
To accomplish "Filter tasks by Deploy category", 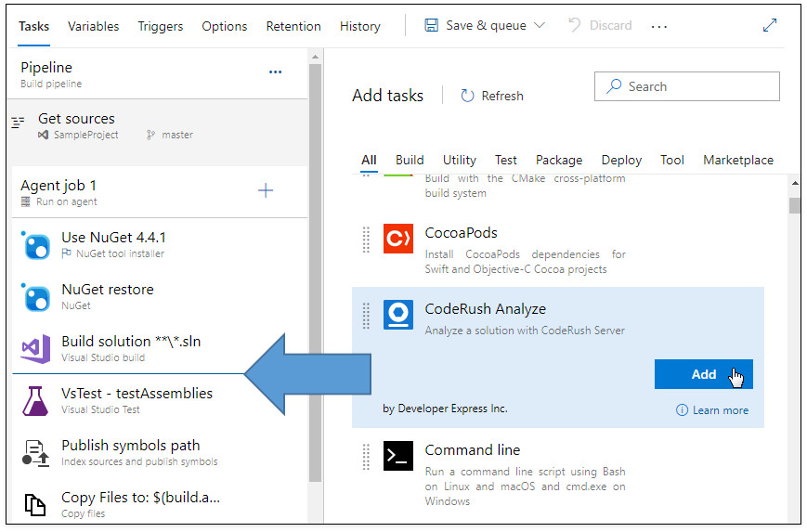I will tap(621, 160).
